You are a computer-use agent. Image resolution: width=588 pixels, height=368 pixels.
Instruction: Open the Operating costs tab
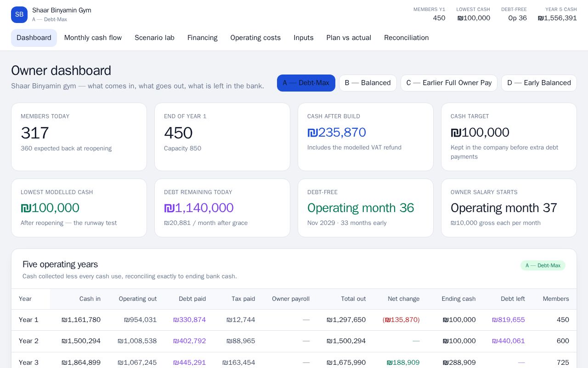click(x=255, y=38)
